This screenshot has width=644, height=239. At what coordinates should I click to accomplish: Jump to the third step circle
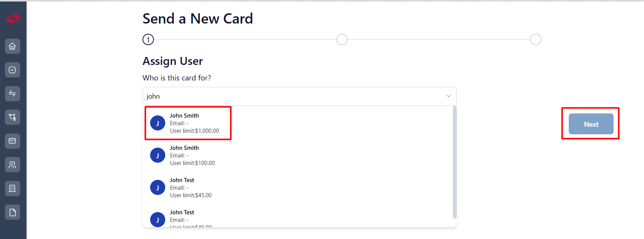[x=536, y=39]
